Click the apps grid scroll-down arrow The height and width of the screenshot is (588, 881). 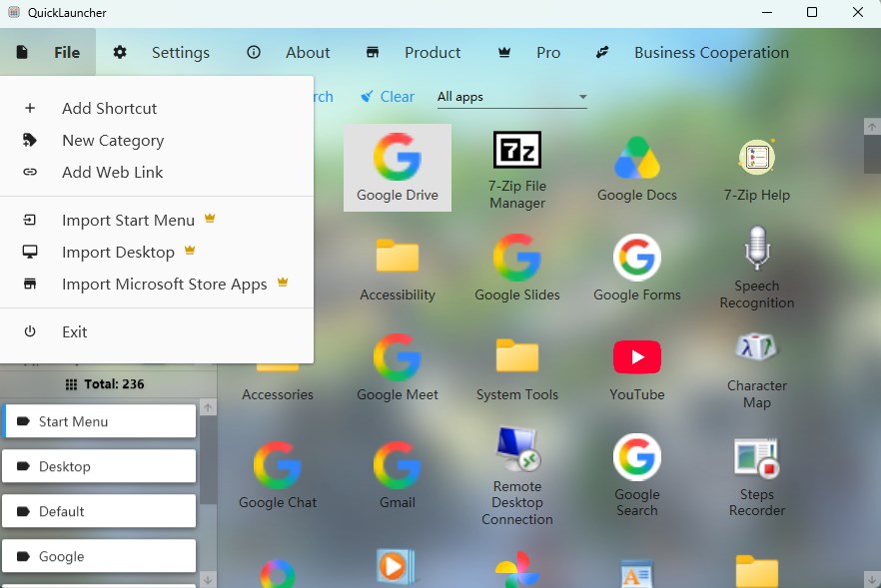point(871,579)
